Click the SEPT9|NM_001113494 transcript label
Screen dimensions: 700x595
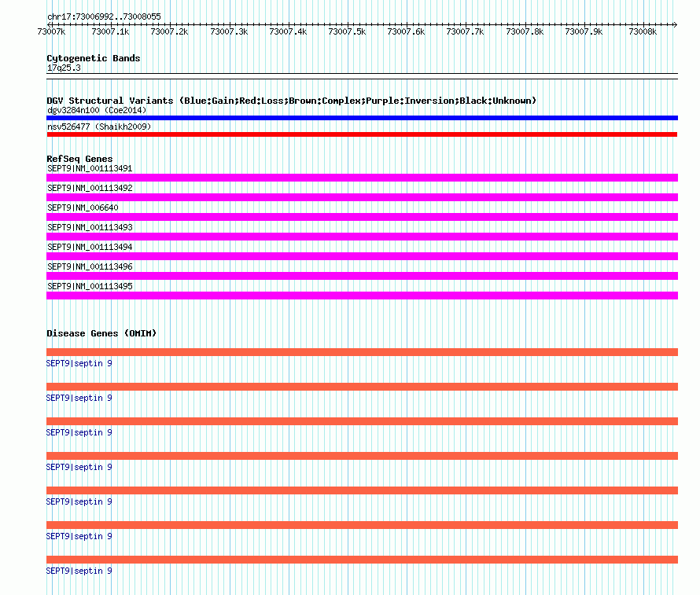[90, 247]
